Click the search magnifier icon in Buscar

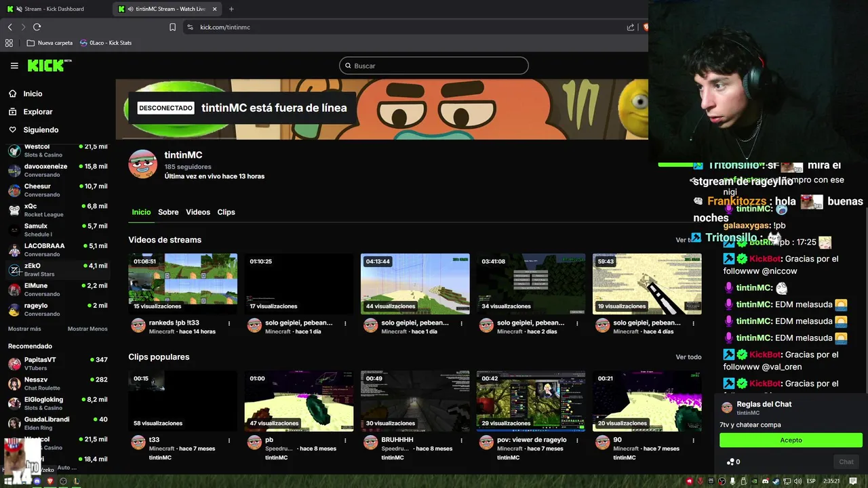coord(348,66)
